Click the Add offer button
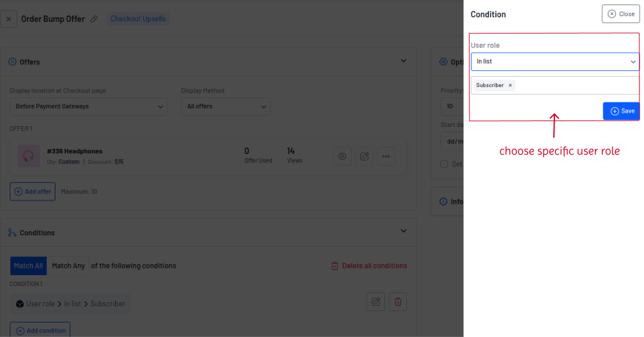The image size is (644, 337). [x=32, y=191]
